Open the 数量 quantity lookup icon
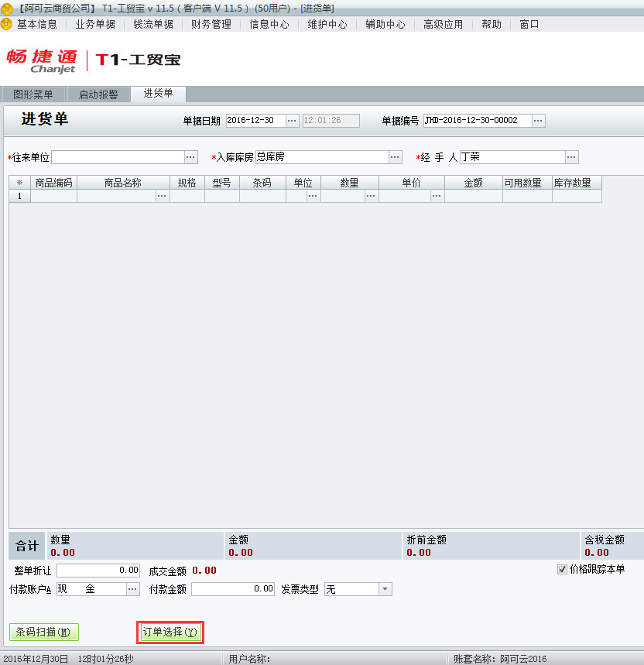Screen dimensions: 644x665 pos(370,196)
